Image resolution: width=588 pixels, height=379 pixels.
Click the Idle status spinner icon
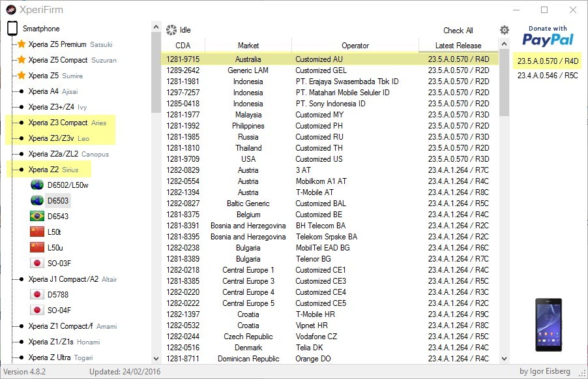(171, 30)
